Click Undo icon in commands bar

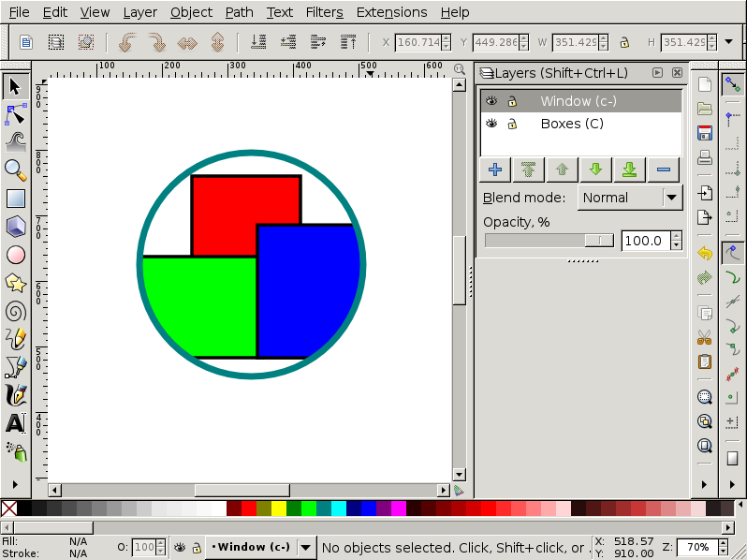point(705,253)
